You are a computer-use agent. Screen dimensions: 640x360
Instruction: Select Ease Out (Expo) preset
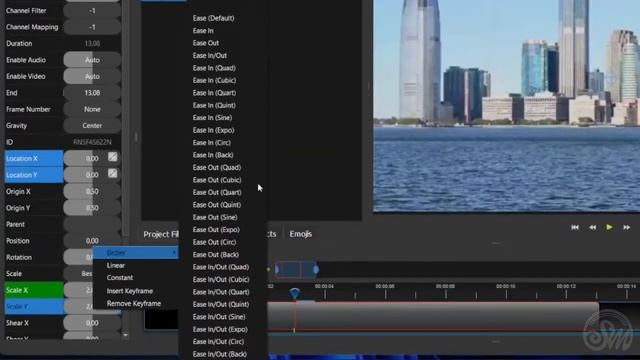[x=216, y=230]
